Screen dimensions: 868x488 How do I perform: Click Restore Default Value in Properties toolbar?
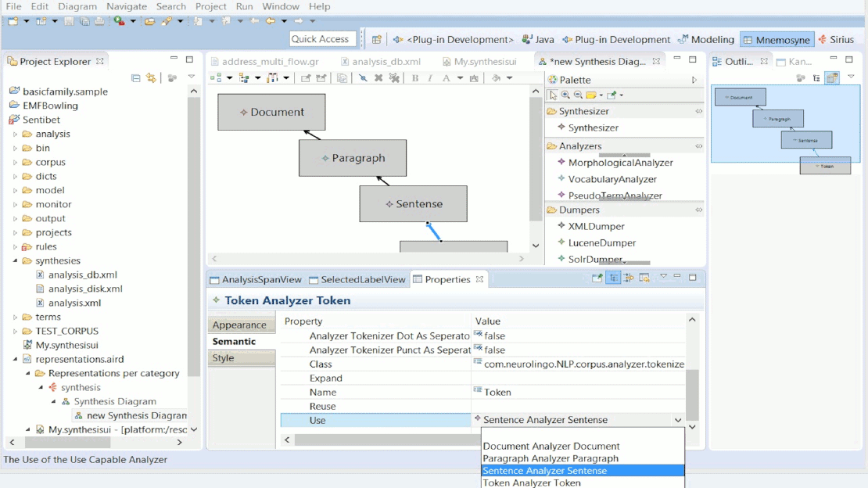click(644, 278)
